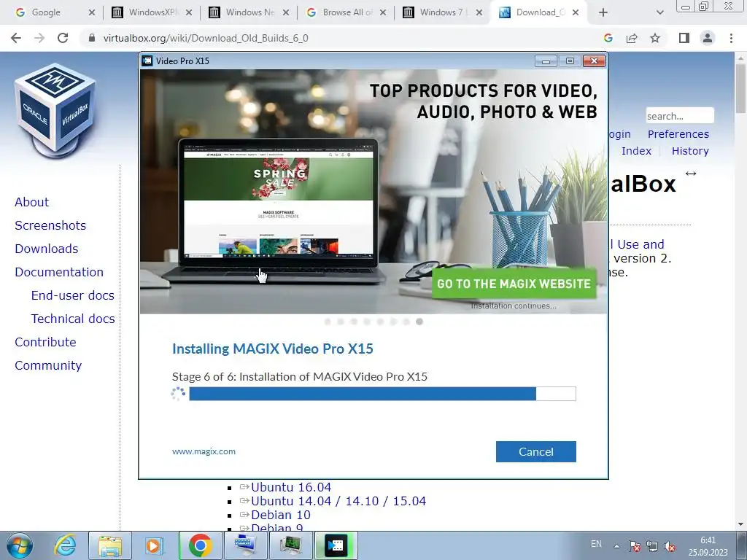Switch to the Windows Ne tab
Image resolution: width=747 pixels, height=560 pixels.
coord(249,12)
